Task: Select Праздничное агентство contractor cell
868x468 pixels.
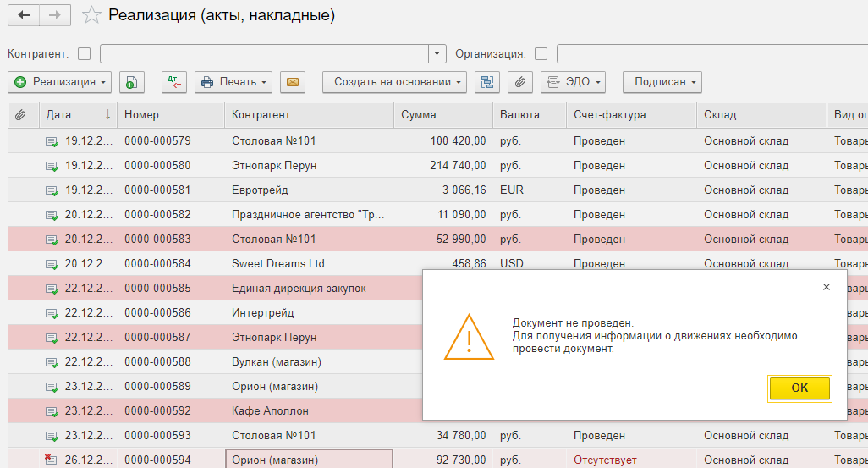Action: [x=309, y=214]
